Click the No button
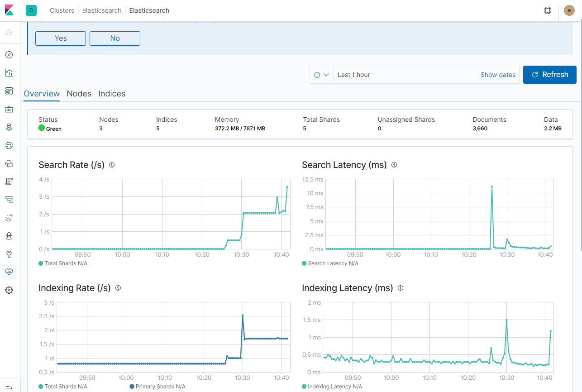582x392 pixels. click(115, 38)
